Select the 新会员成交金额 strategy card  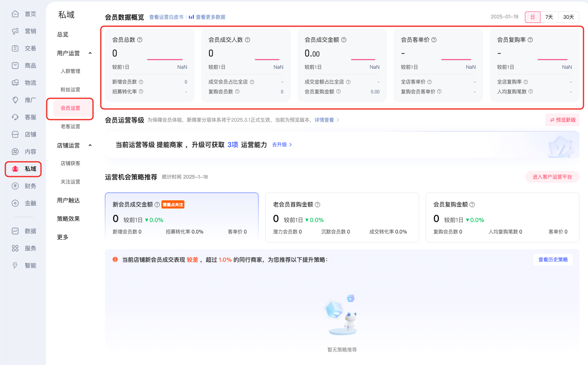pos(182,218)
